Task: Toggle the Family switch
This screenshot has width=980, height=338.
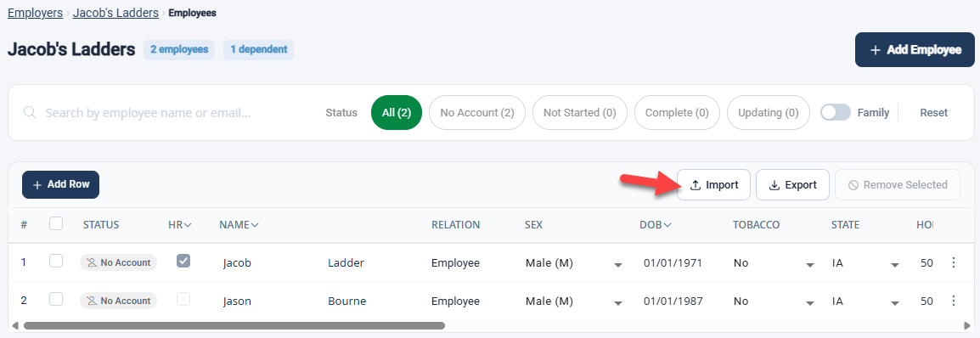Action: click(836, 112)
